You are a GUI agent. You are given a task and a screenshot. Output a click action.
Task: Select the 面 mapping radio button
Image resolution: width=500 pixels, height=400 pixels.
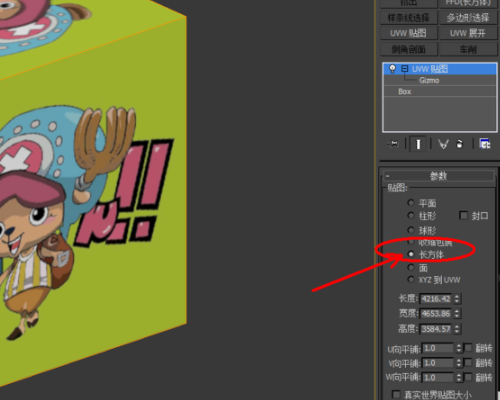tap(411, 267)
